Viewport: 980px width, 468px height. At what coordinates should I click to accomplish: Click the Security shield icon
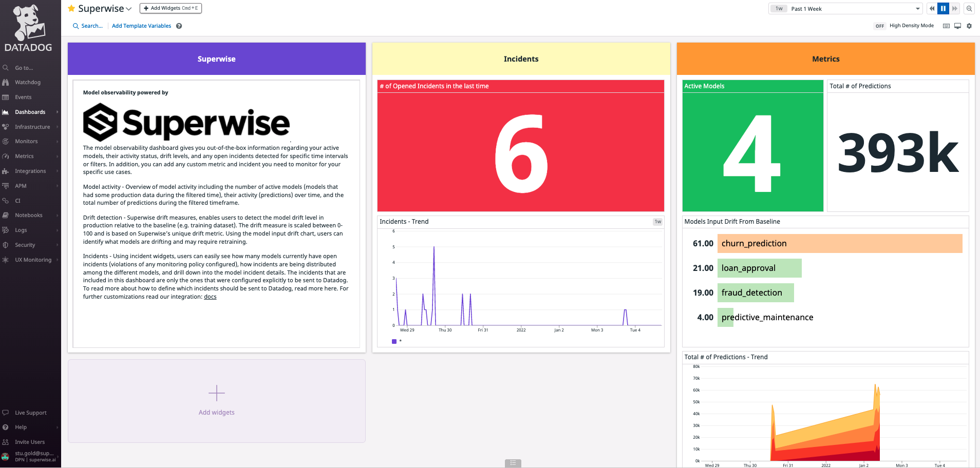6,245
